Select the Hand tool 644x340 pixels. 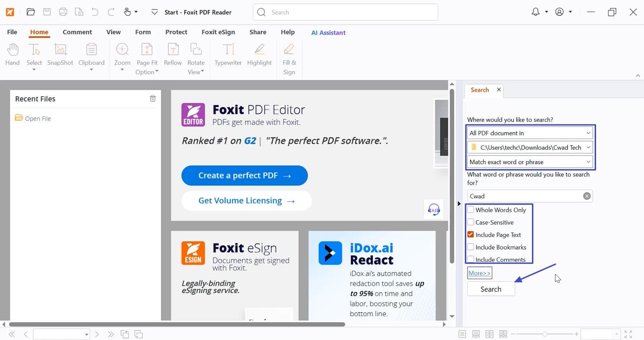12,56
